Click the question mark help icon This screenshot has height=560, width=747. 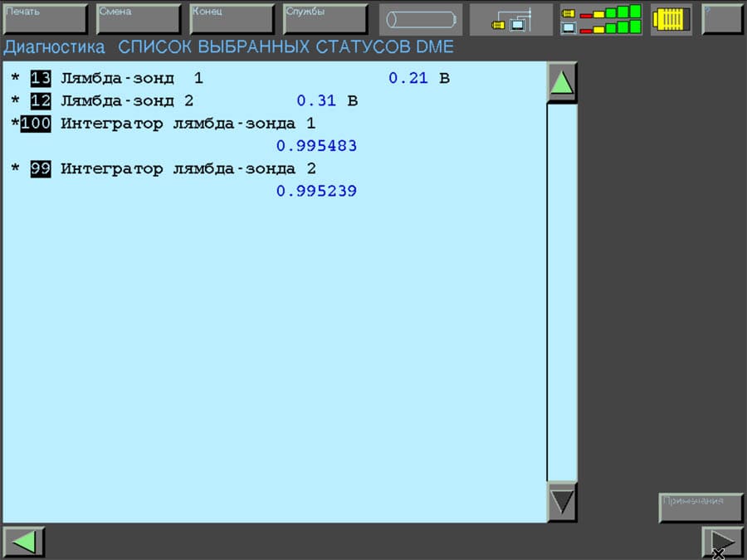click(x=721, y=18)
